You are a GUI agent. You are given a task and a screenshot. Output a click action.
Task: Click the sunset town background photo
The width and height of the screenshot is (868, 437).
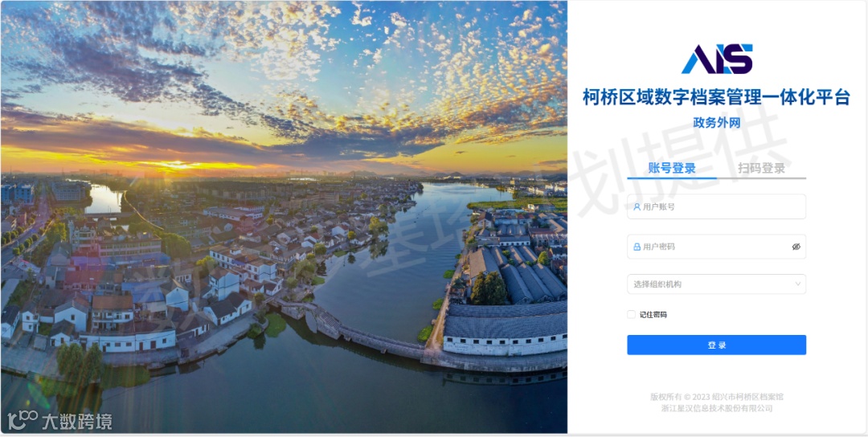(x=284, y=217)
